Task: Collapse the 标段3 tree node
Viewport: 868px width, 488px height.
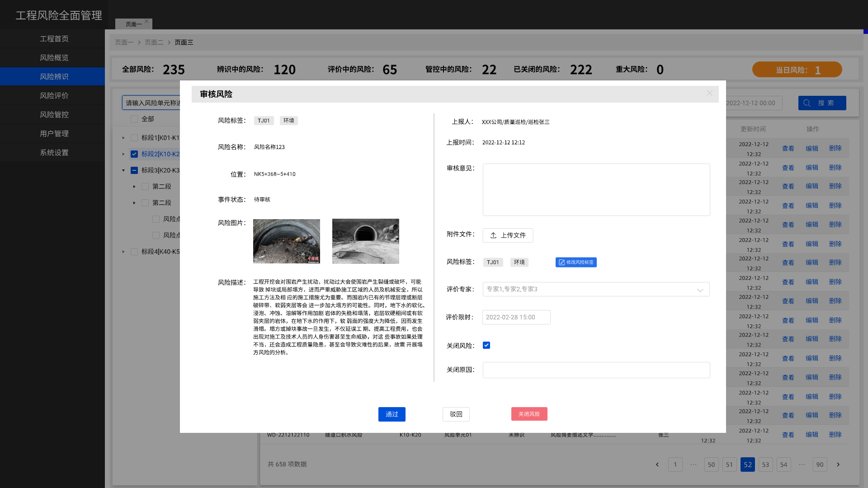Action: 123,170
